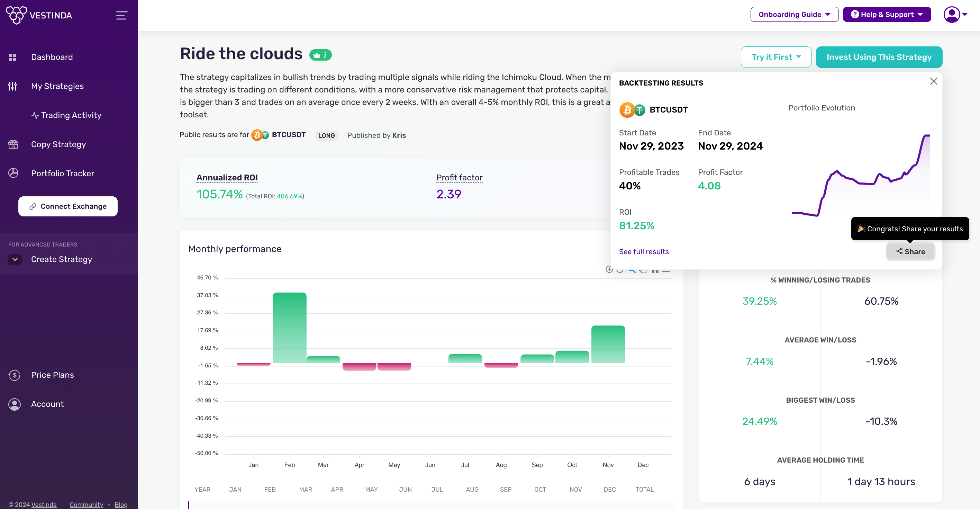Click the Copy Strategy storefront icon
Viewport: 980px width, 509px height.
point(13,144)
